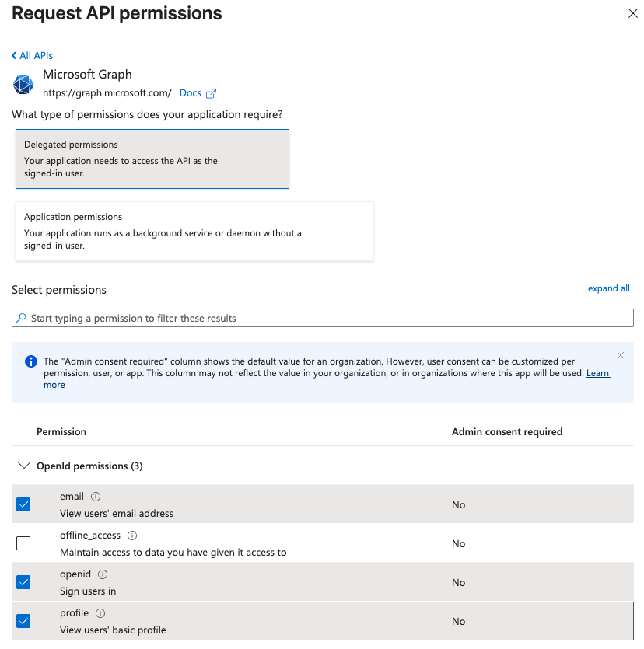Click the 'Microsoft Graph' title text
The image size is (644, 649).
(87, 75)
